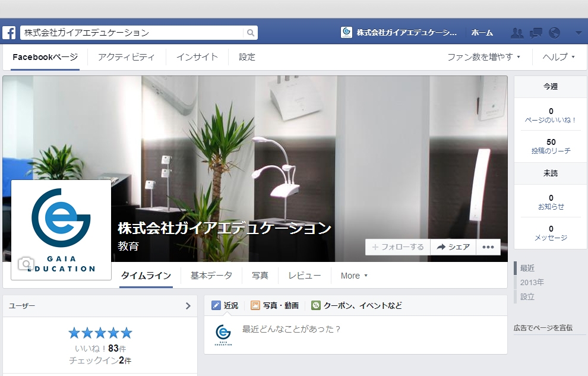Image resolution: width=588 pixels, height=376 pixels.
Task: Expand ユーザー section chevron
Action: click(188, 306)
